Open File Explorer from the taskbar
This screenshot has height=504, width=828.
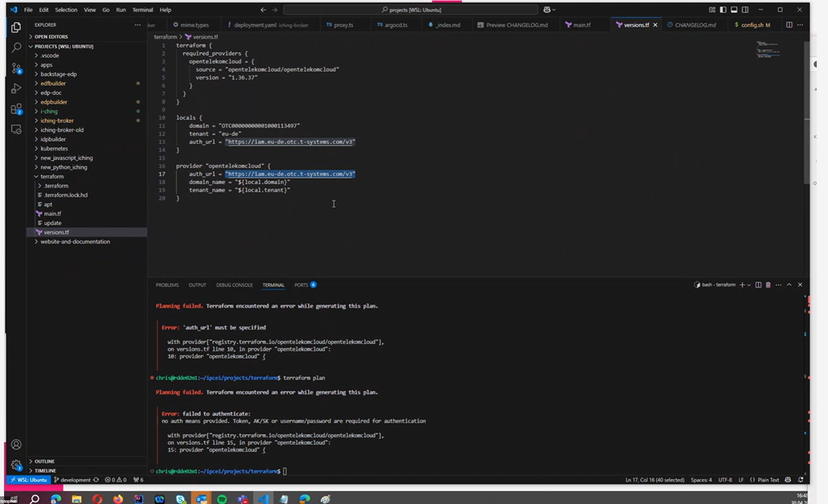coord(77,499)
